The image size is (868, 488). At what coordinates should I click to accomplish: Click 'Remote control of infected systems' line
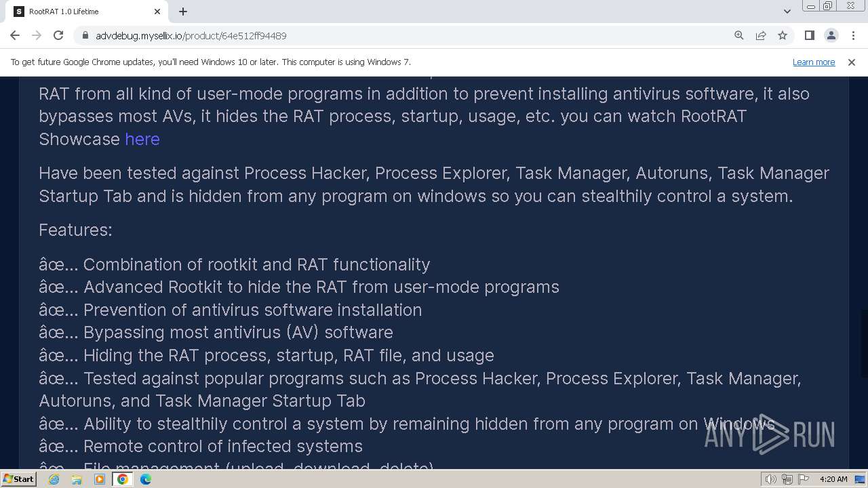tap(201, 446)
